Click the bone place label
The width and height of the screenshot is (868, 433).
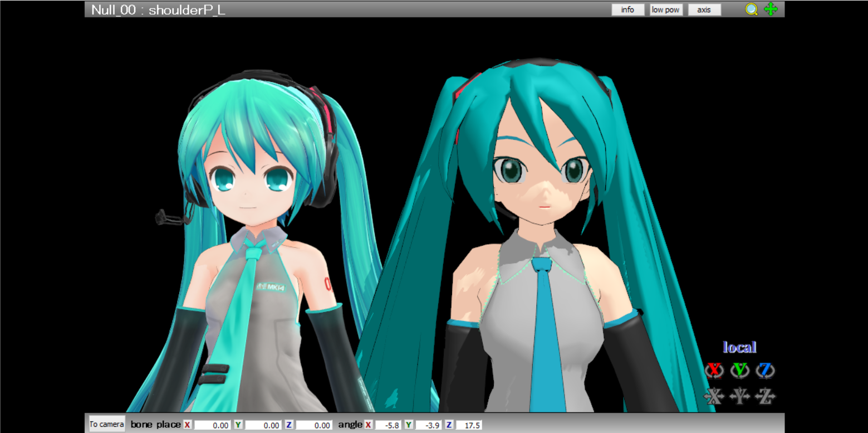tap(156, 425)
